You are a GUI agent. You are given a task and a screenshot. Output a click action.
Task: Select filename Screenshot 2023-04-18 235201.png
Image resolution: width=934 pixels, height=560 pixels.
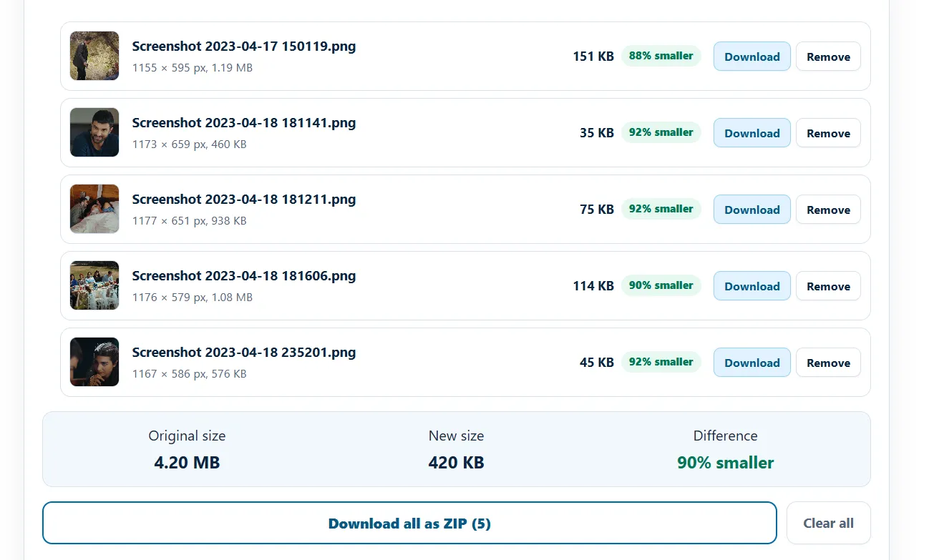click(244, 353)
